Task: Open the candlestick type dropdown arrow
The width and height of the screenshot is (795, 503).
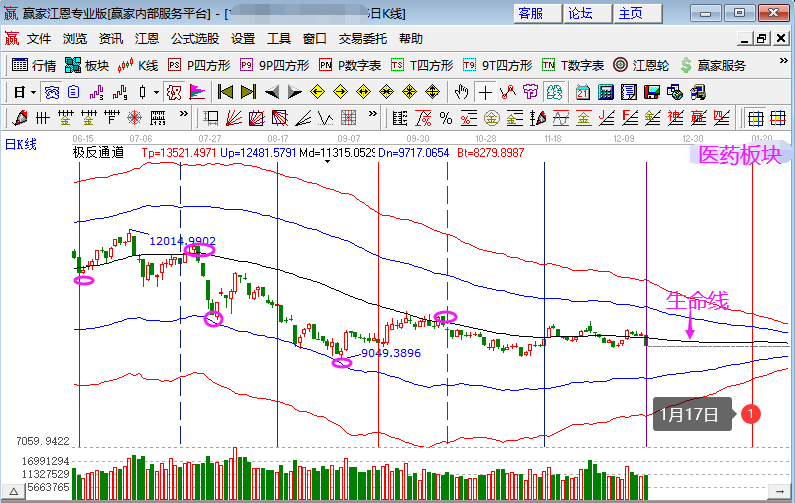Action: pyautogui.click(x=156, y=92)
